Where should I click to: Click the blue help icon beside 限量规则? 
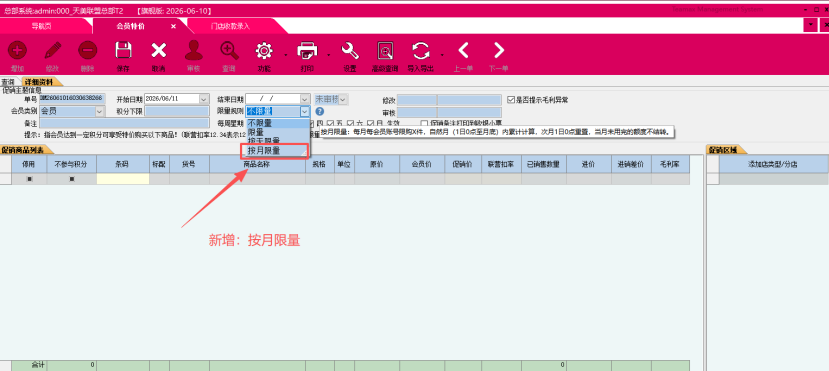click(319, 112)
